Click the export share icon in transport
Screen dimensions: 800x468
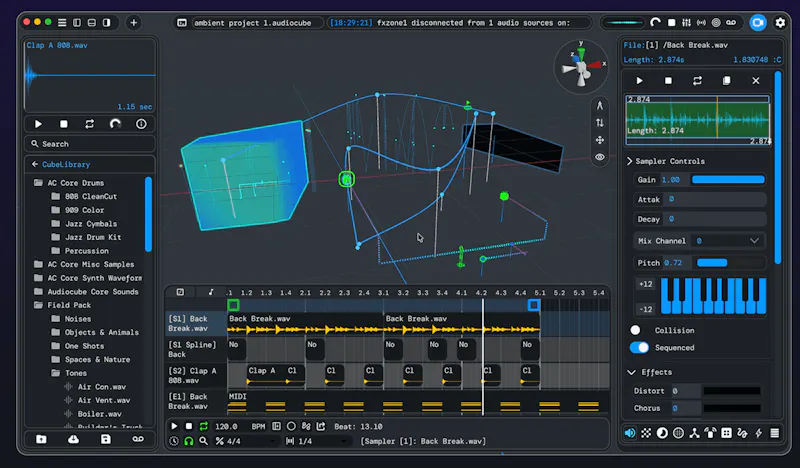coord(320,426)
